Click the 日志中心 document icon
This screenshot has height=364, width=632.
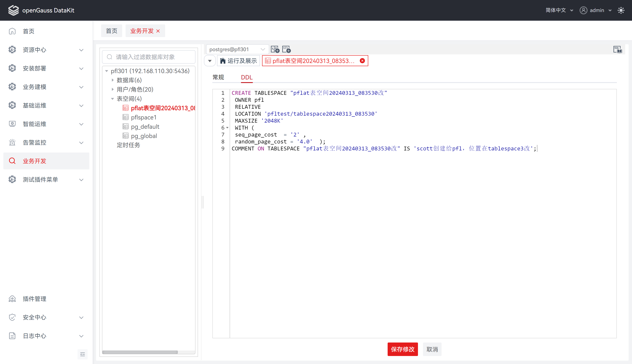point(12,336)
